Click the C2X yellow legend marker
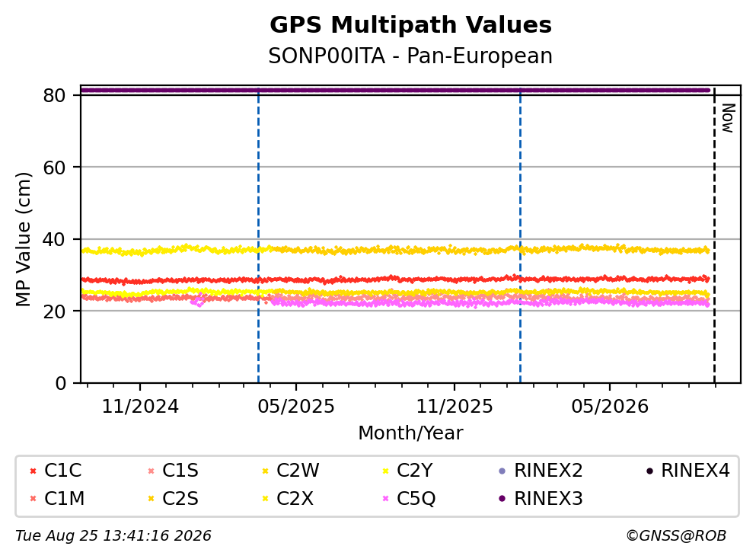 tap(265, 498)
